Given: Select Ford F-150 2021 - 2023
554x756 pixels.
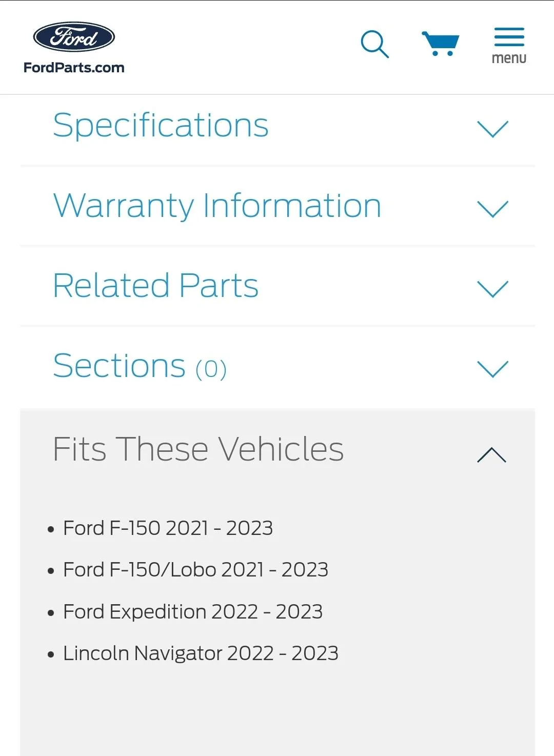Looking at the screenshot, I should pos(168,528).
